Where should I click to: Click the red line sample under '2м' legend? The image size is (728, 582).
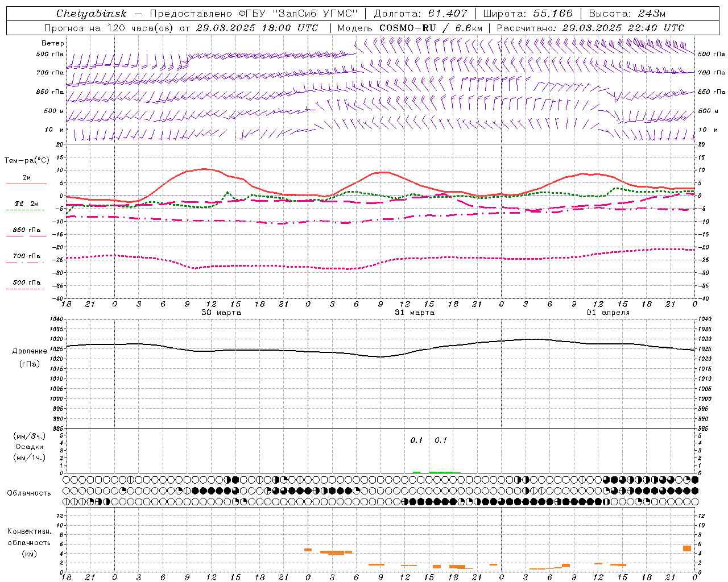[x=26, y=184]
